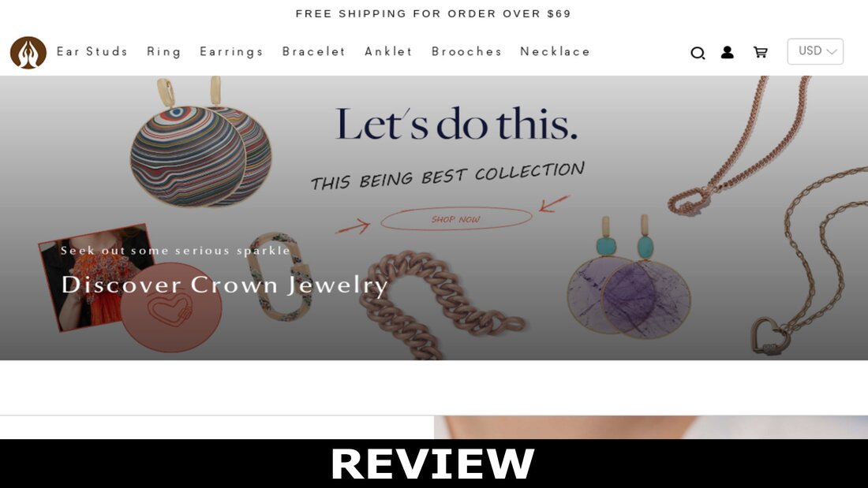This screenshot has width=868, height=488.
Task: Expand the USD currency dropdown
Action: (x=815, y=51)
